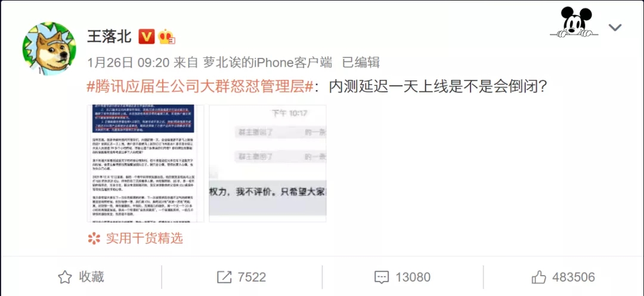View the first document screenshot thumbnail

coord(146,164)
